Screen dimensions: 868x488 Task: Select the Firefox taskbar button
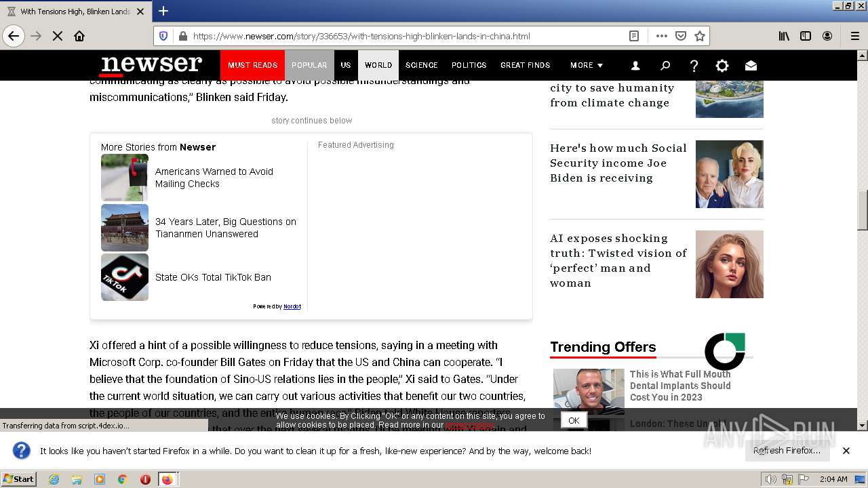167,479
